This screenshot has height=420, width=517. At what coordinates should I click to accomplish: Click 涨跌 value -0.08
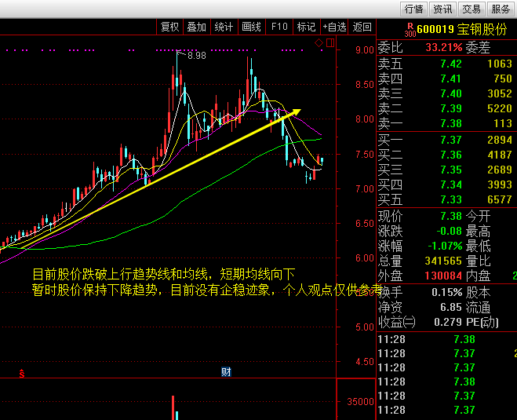[449, 231]
